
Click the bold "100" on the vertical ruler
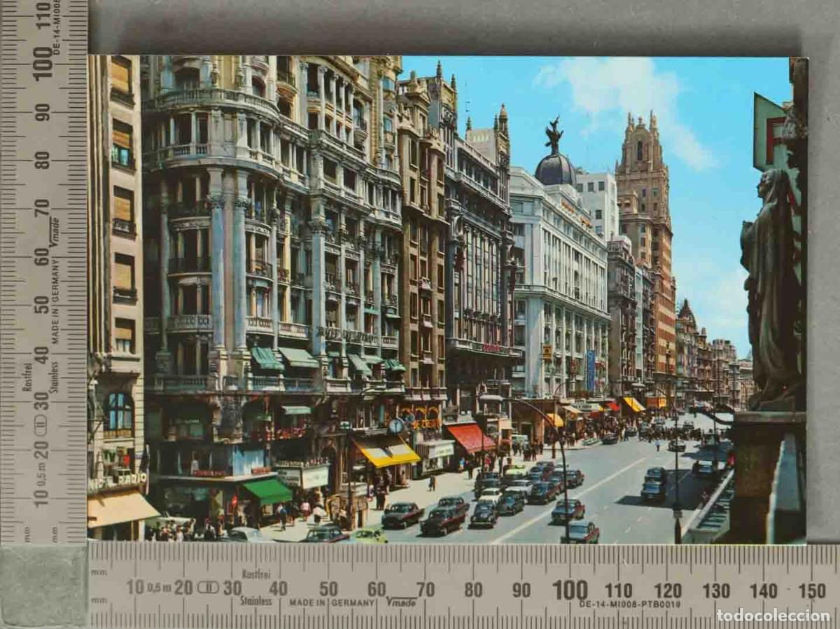point(43,63)
